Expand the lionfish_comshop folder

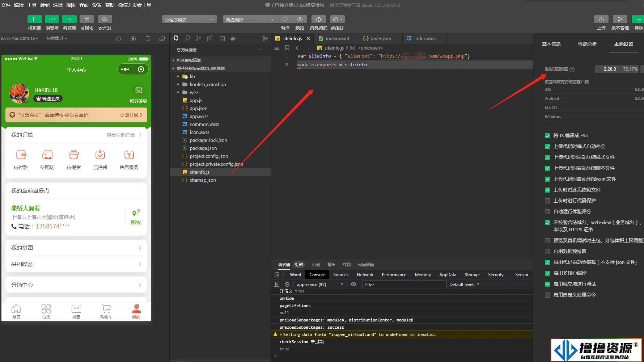coord(208,84)
